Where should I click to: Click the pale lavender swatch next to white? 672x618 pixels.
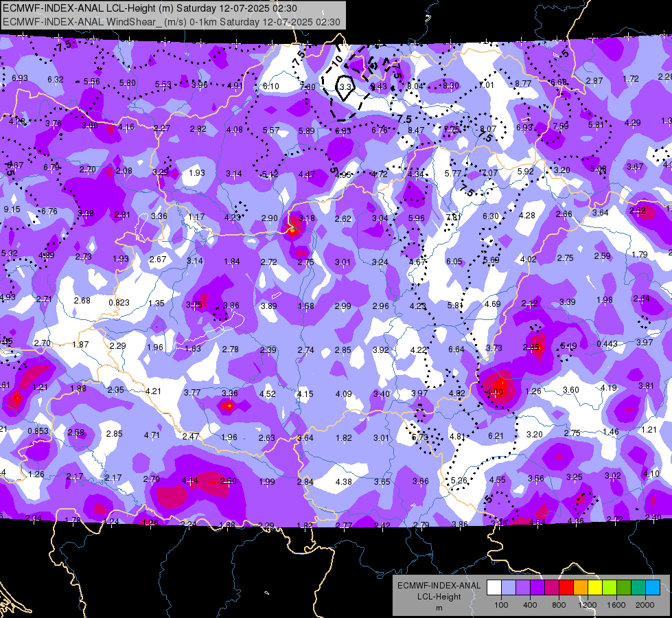click(509, 588)
